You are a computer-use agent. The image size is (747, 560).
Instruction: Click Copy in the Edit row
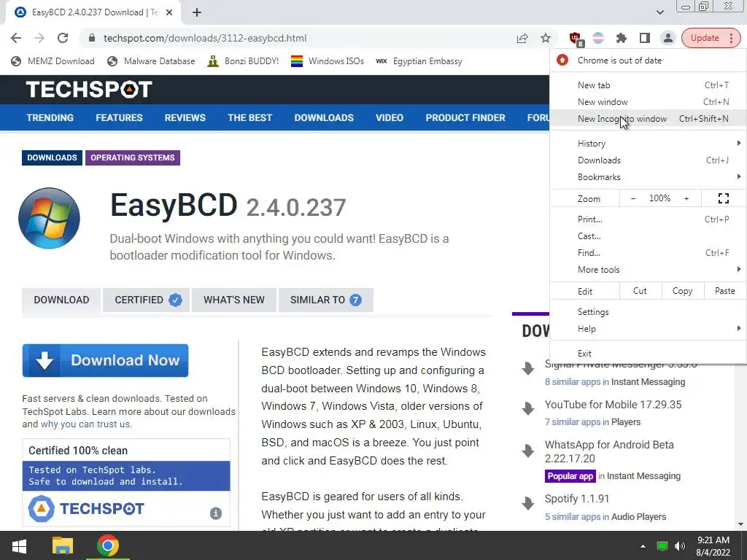coord(682,291)
